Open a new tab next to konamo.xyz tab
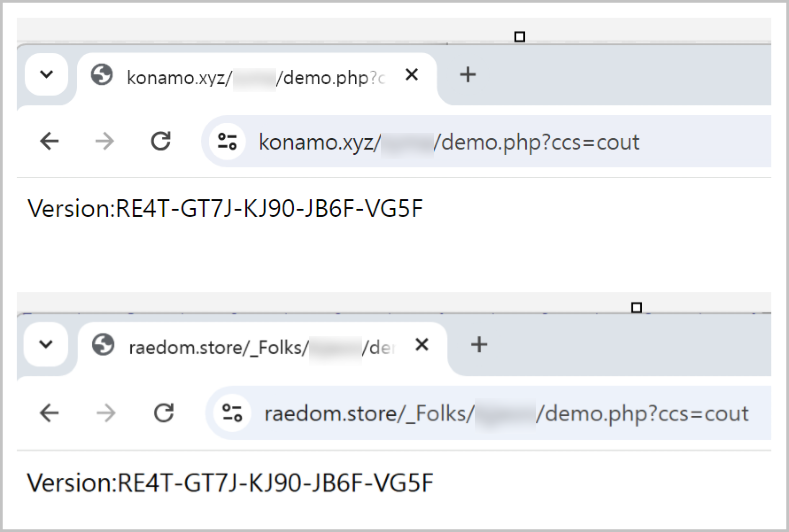 point(468,74)
